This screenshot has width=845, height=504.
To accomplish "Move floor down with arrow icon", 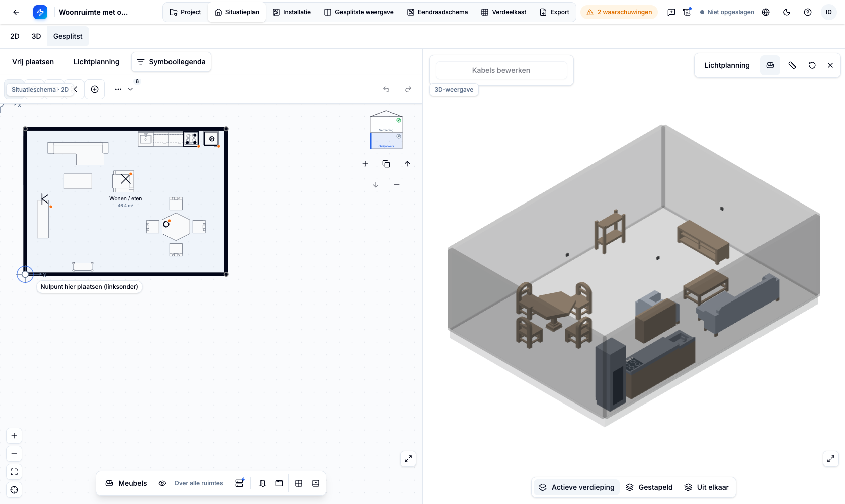I will coord(376,185).
